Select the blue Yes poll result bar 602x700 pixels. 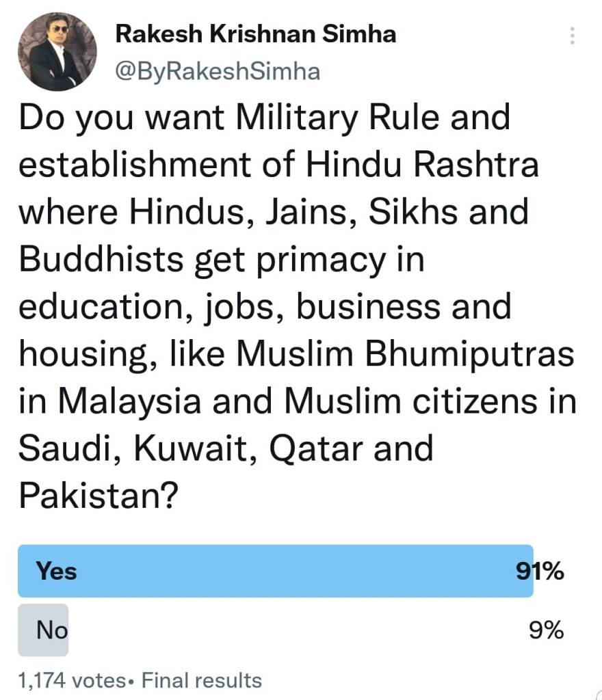click(274, 571)
